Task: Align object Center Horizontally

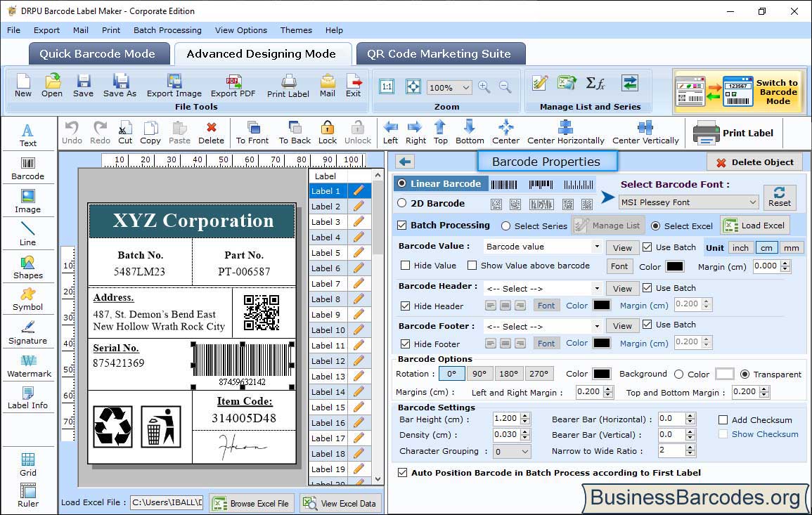Action: pyautogui.click(x=565, y=133)
